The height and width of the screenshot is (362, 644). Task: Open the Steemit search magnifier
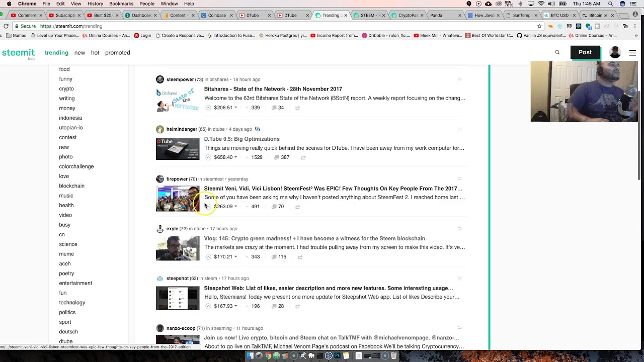[x=557, y=52]
